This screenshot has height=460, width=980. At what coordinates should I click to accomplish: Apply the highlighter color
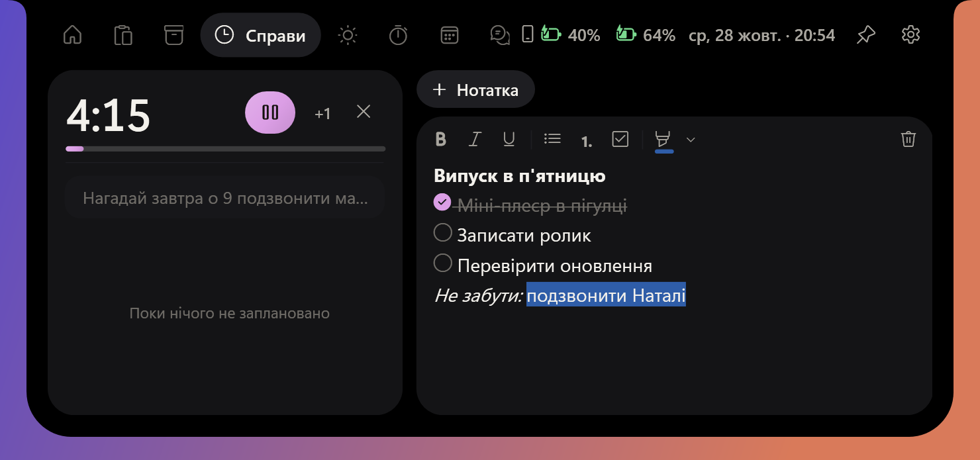pyautogui.click(x=663, y=140)
